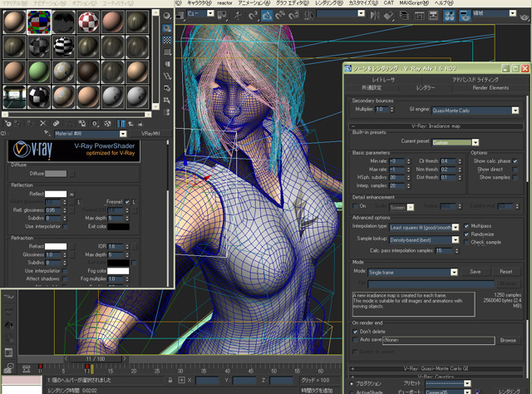Viewport: 532px width, 394px height.
Task: Click Put to Library icon
Action: tap(81, 124)
